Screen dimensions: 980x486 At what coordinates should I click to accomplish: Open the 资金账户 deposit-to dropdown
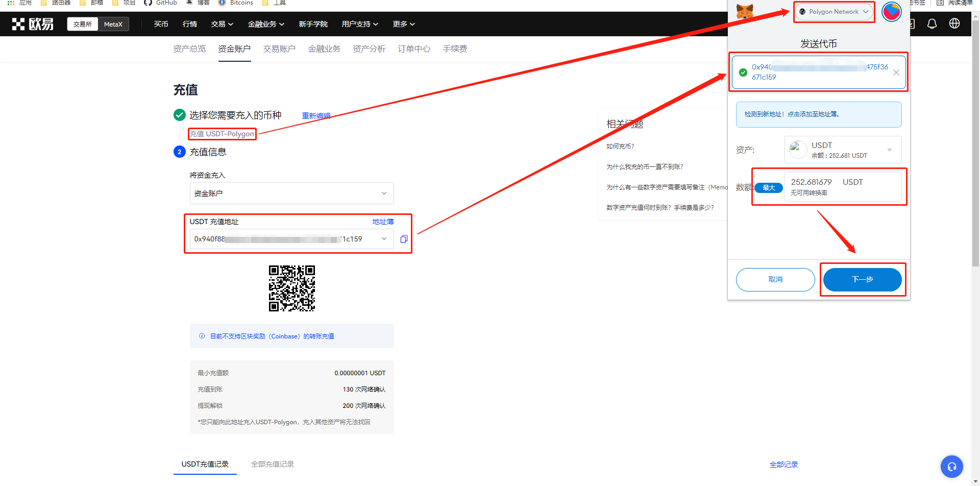292,193
